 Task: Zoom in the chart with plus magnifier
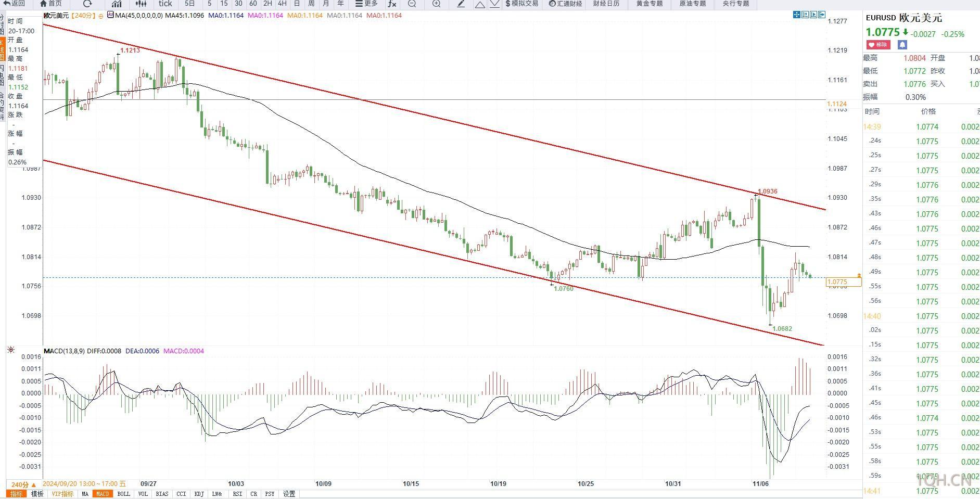pyautogui.click(x=436, y=4)
